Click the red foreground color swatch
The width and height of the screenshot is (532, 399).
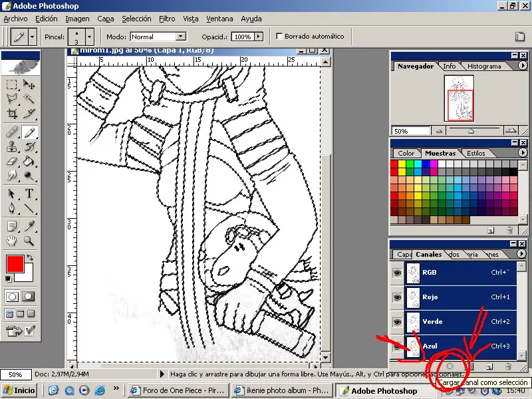(15, 264)
